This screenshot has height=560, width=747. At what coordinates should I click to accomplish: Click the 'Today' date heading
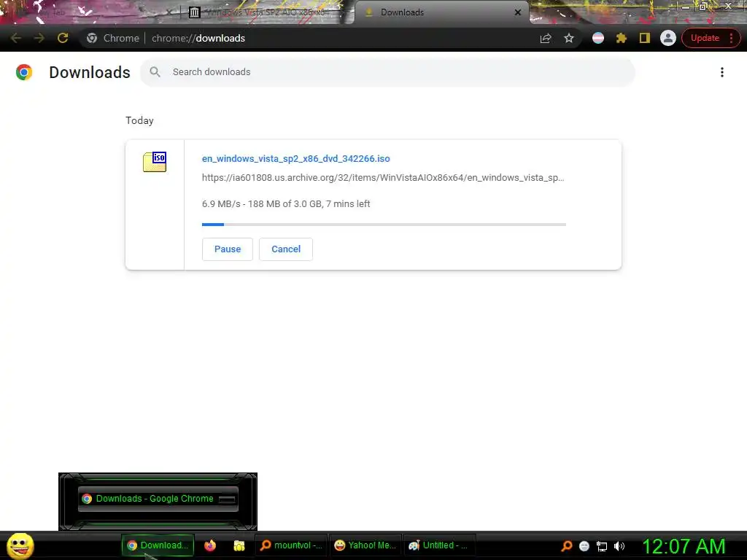click(139, 120)
